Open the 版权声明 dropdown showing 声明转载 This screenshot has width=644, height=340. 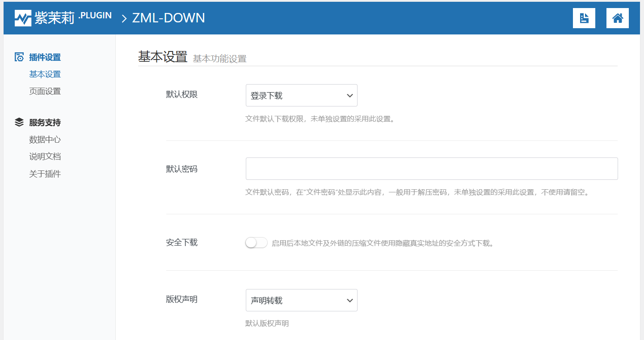click(x=302, y=300)
